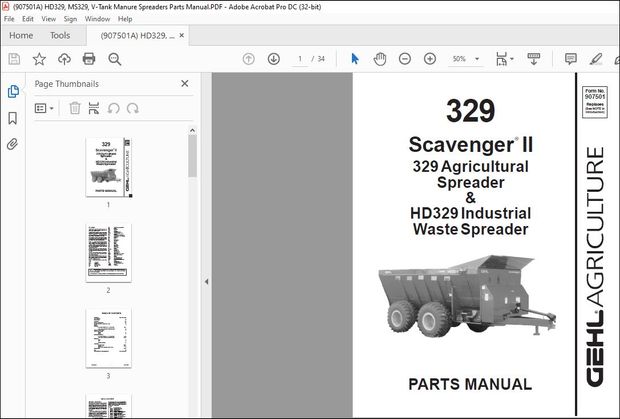Open the View menu
620x419 pixels.
49,19
